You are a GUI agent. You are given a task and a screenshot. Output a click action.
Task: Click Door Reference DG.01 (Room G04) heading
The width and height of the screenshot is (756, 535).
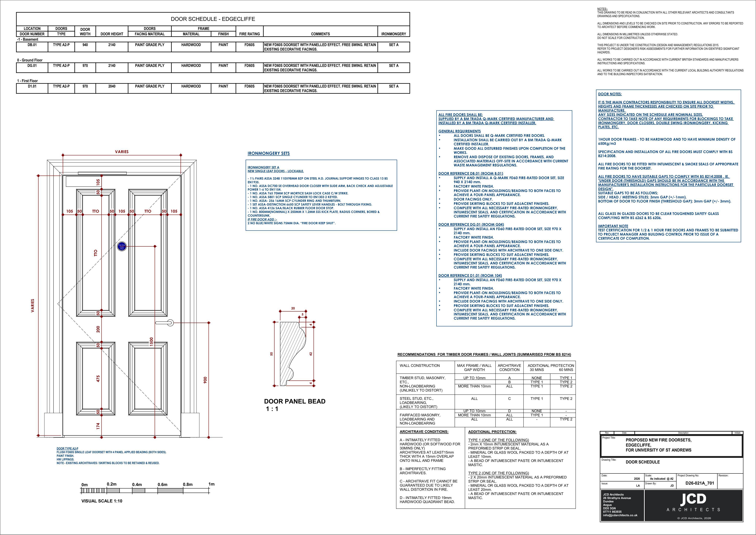[x=471, y=224]
